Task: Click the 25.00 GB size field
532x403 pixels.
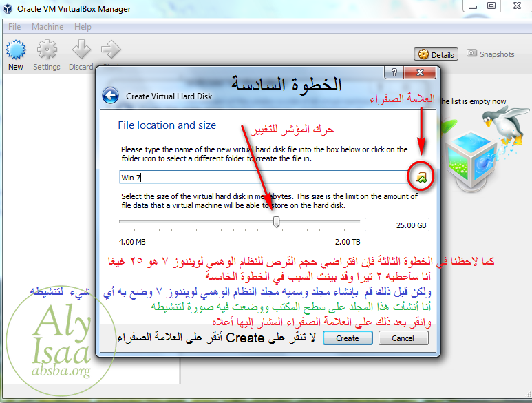Action: 397,225
